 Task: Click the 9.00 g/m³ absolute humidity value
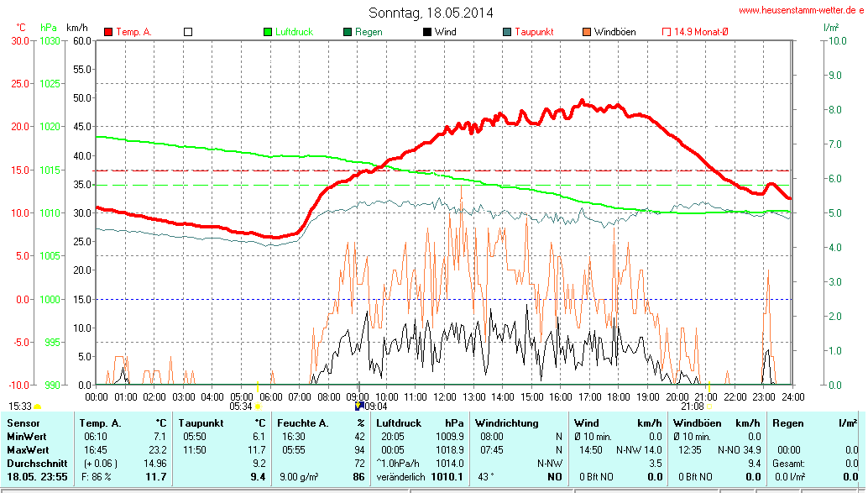(298, 476)
